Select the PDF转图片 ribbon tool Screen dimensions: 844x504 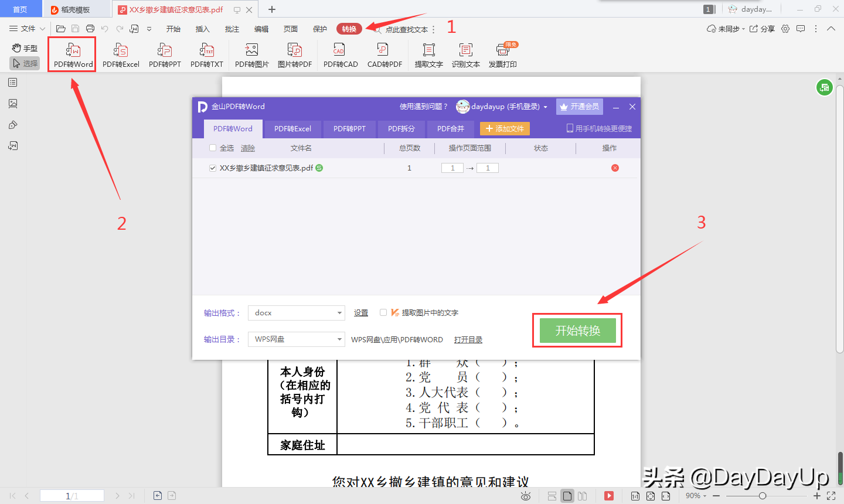point(252,55)
